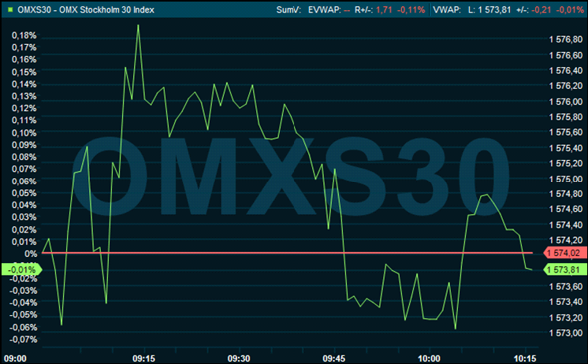
Task: Click the last price L: 1 573,81
Action: (489, 9)
